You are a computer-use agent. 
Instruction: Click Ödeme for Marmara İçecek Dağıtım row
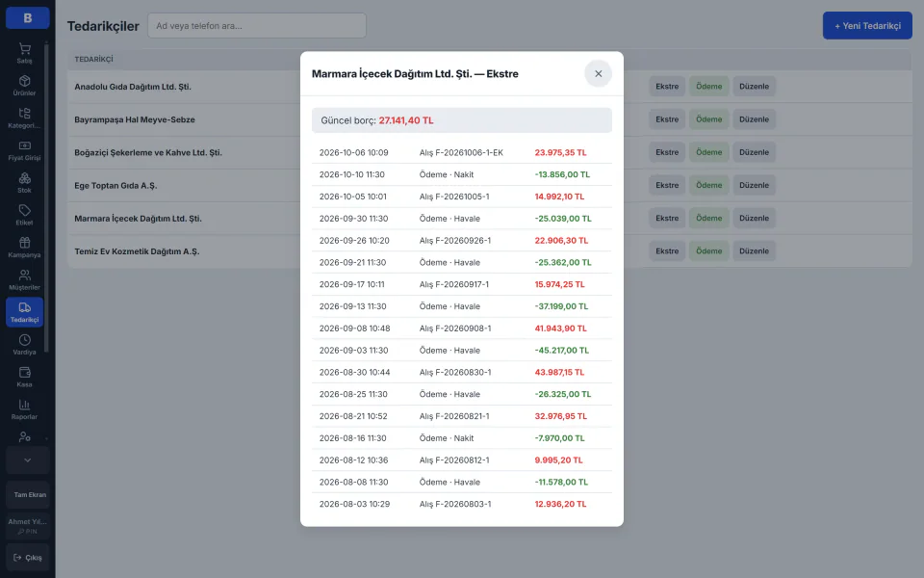pyautogui.click(x=709, y=219)
